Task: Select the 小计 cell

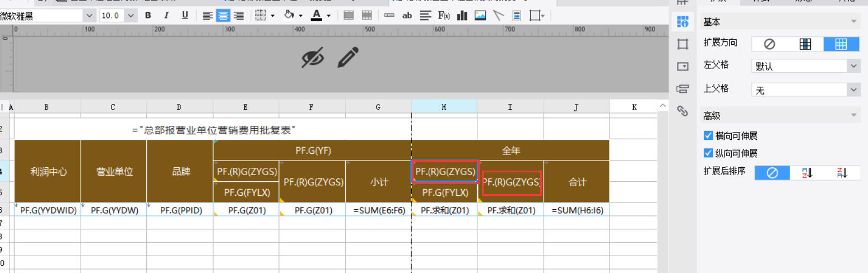Action: click(378, 182)
